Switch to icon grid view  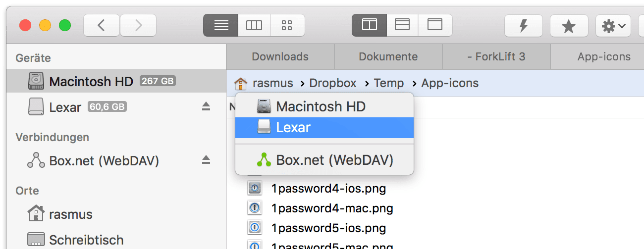[x=287, y=25]
